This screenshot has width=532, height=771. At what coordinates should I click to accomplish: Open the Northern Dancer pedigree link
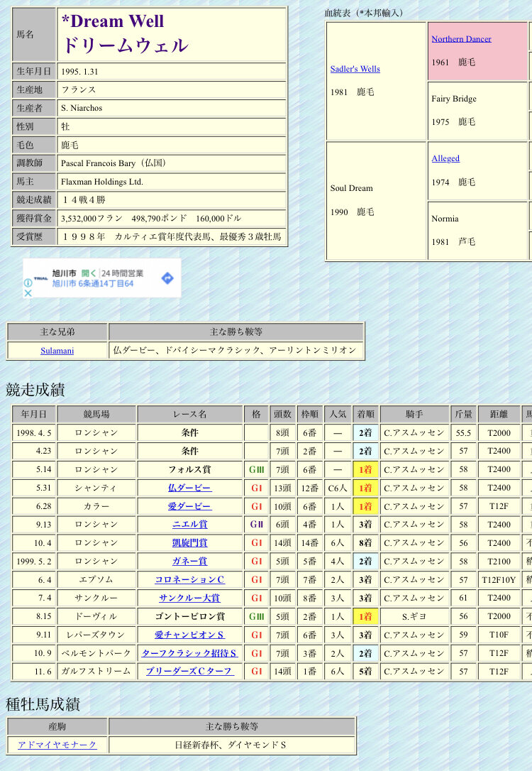[461, 39]
